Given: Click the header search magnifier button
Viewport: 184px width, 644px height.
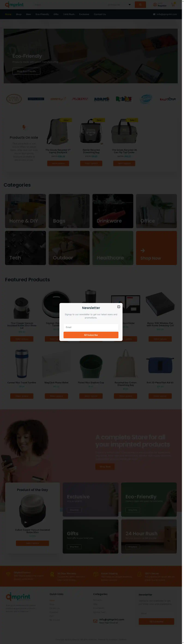Looking at the screenshot, I should tap(140, 5).
